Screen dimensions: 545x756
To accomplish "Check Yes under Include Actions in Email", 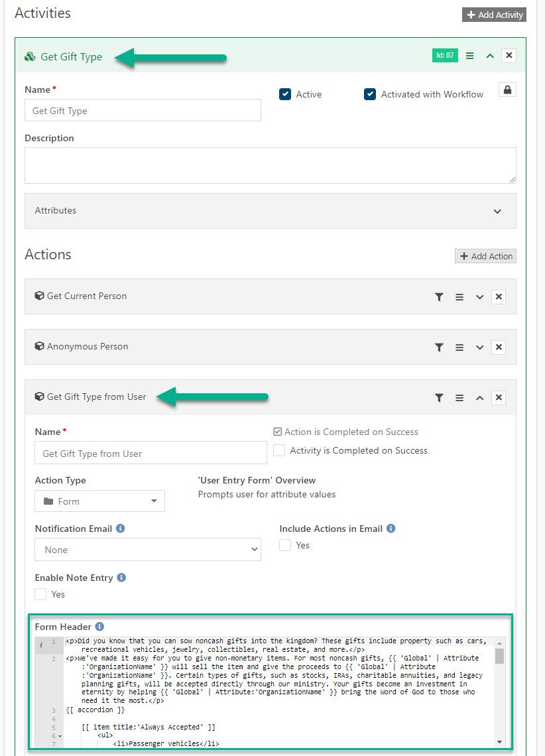I will click(285, 545).
